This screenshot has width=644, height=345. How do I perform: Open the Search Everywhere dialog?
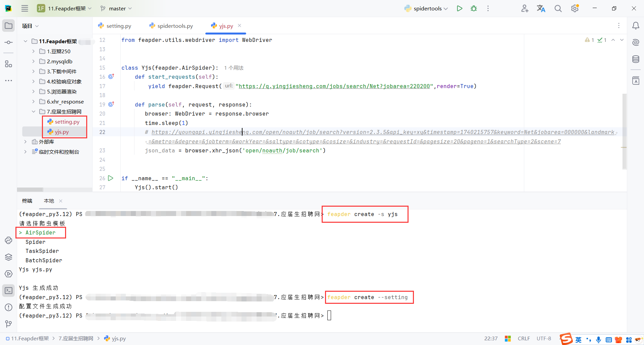(558, 8)
